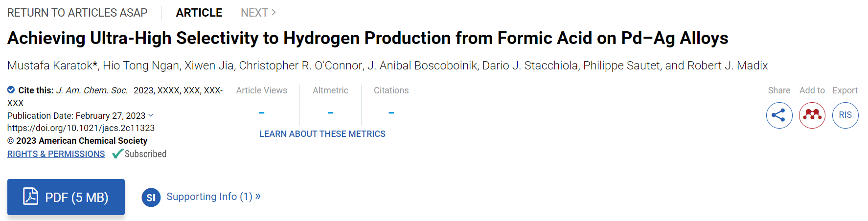
Task: Download the PDF (5 MB)
Action: (x=66, y=197)
